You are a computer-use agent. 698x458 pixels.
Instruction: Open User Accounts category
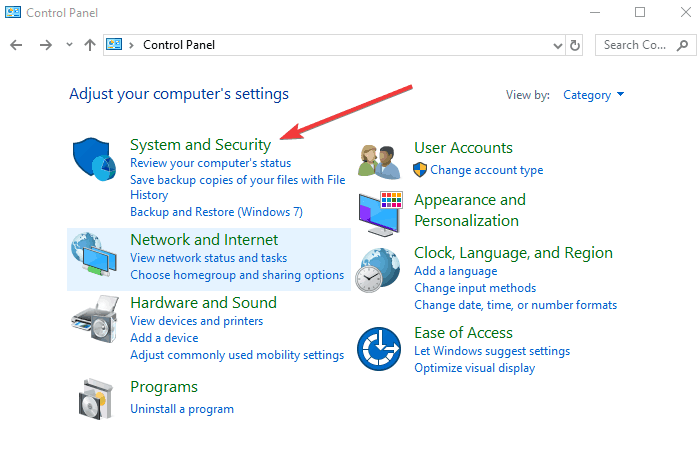[x=463, y=148]
